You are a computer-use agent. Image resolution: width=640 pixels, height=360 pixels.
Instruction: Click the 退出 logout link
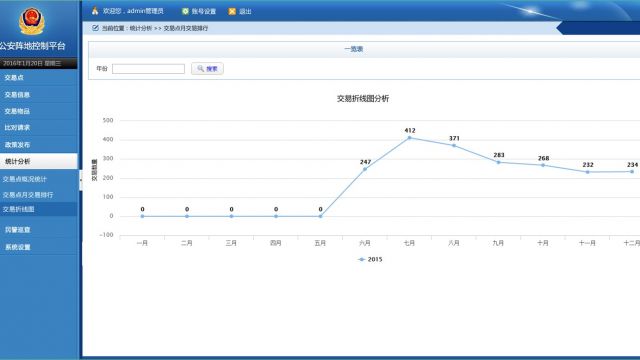[245, 11]
